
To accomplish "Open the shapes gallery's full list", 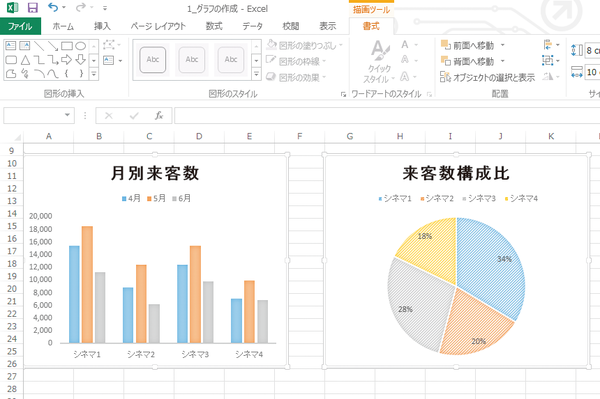I will point(94,74).
